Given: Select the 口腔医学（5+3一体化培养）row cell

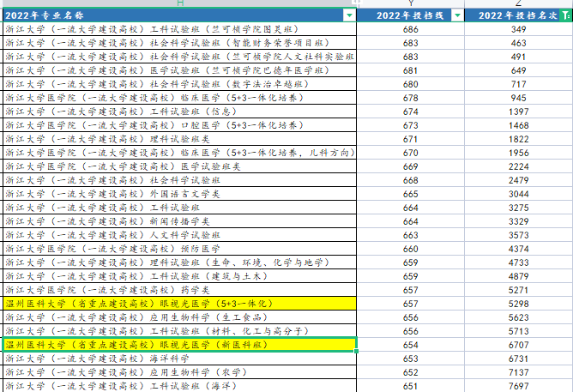Looking at the screenshot, I should click(179, 125).
